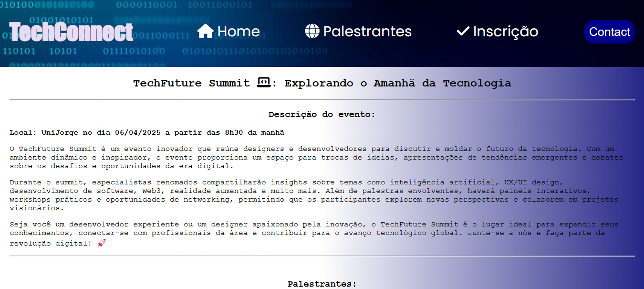The image size is (644, 289).
Task: Click the laptop code icon in the title
Action: pos(264,83)
